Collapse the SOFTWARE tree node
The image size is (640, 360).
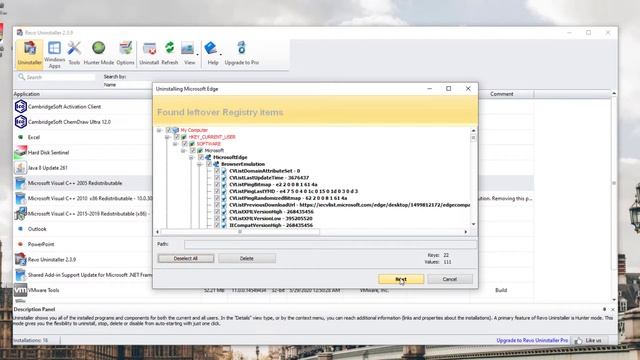(175, 144)
